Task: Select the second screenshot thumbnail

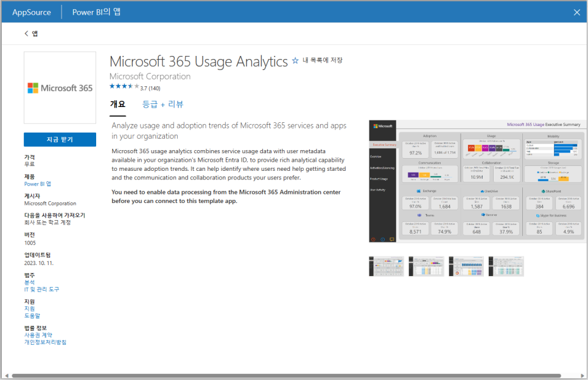Action: pyautogui.click(x=426, y=266)
